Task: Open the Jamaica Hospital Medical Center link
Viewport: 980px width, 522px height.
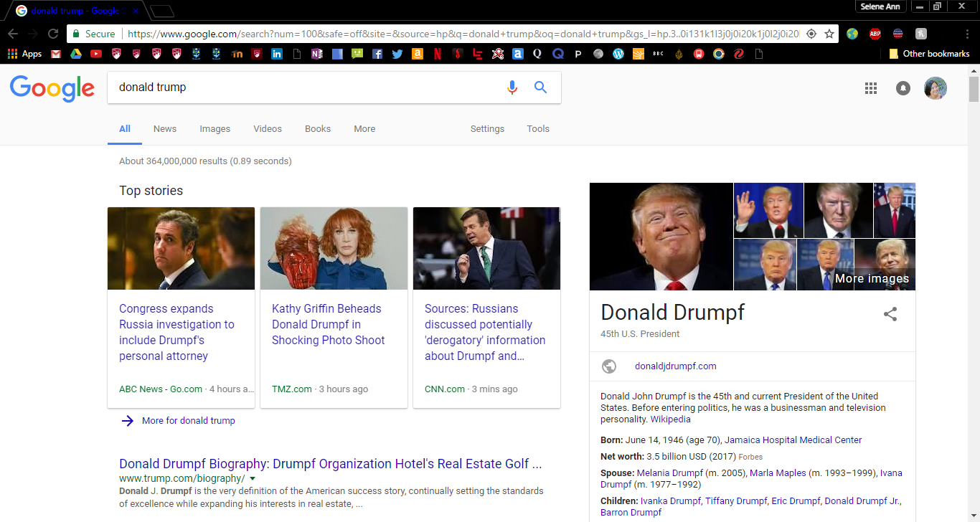Action: tap(793, 440)
